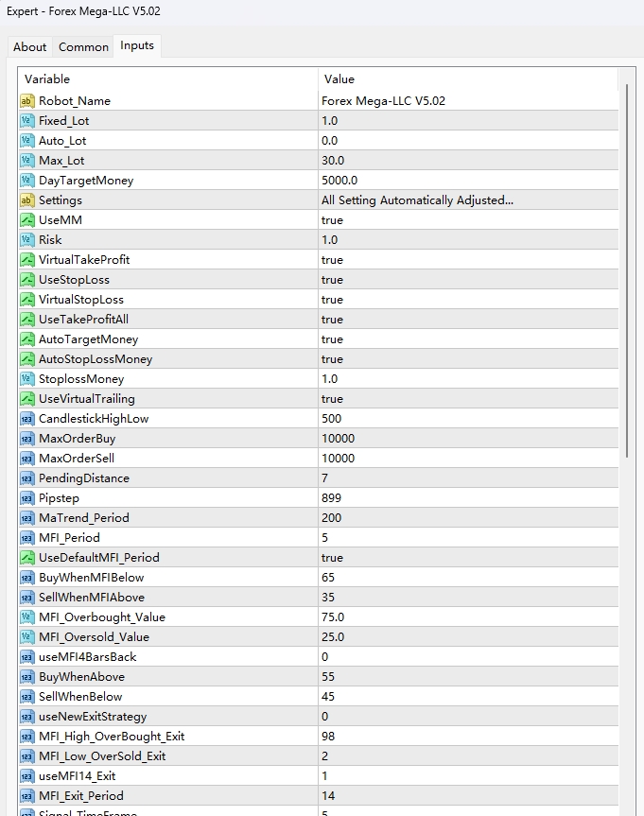Image resolution: width=644 pixels, height=816 pixels.
Task: Click the boolean icon beside UseVirtualTrailing
Action: coord(27,399)
